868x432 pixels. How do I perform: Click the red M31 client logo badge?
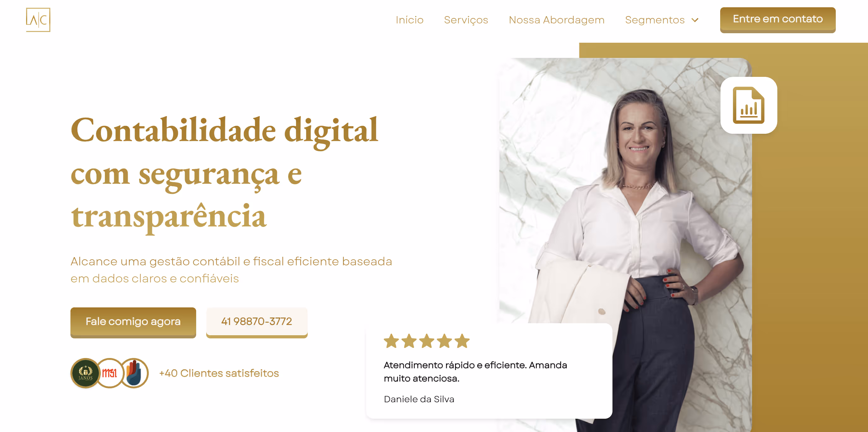tap(110, 373)
